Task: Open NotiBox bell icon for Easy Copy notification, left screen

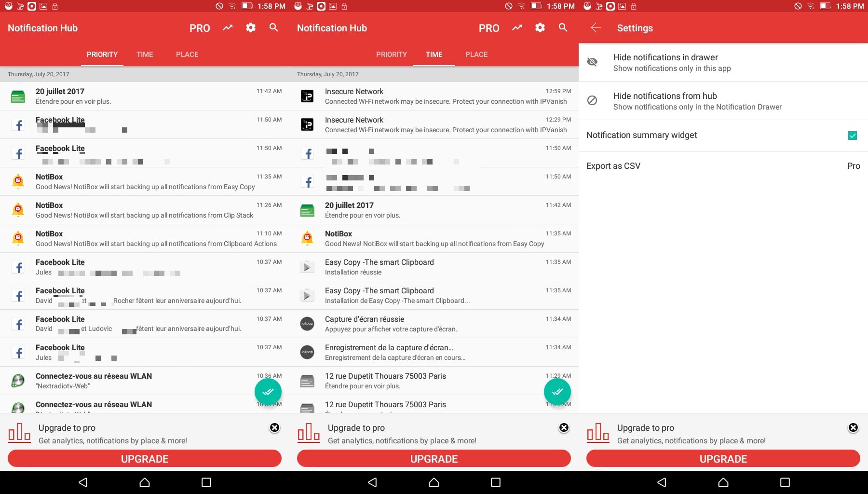Action: pos(18,181)
